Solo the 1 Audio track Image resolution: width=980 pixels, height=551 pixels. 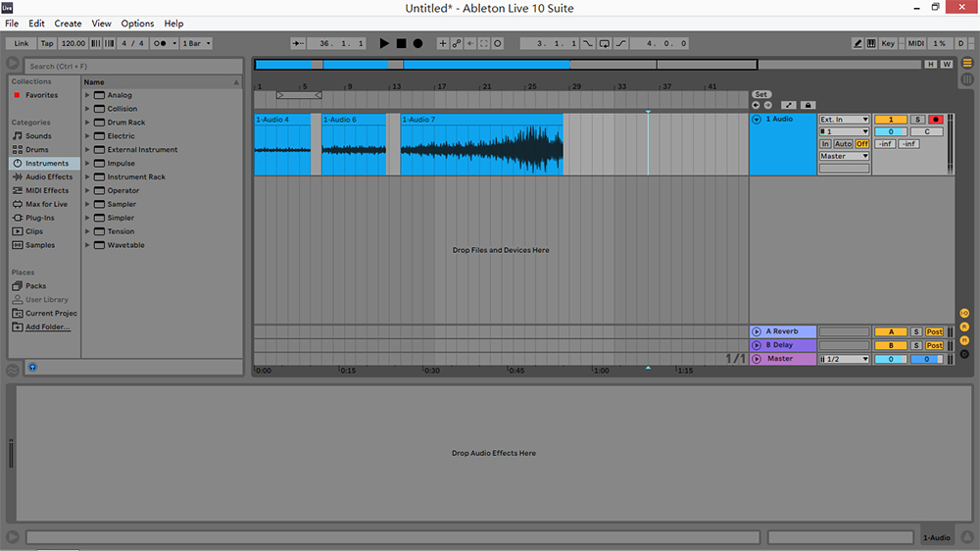point(917,120)
